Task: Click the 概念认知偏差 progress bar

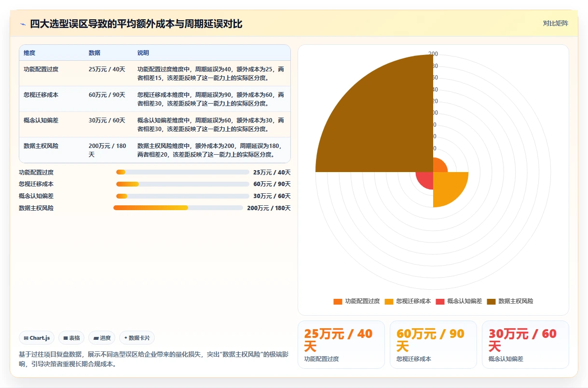Action: pyautogui.click(x=183, y=196)
